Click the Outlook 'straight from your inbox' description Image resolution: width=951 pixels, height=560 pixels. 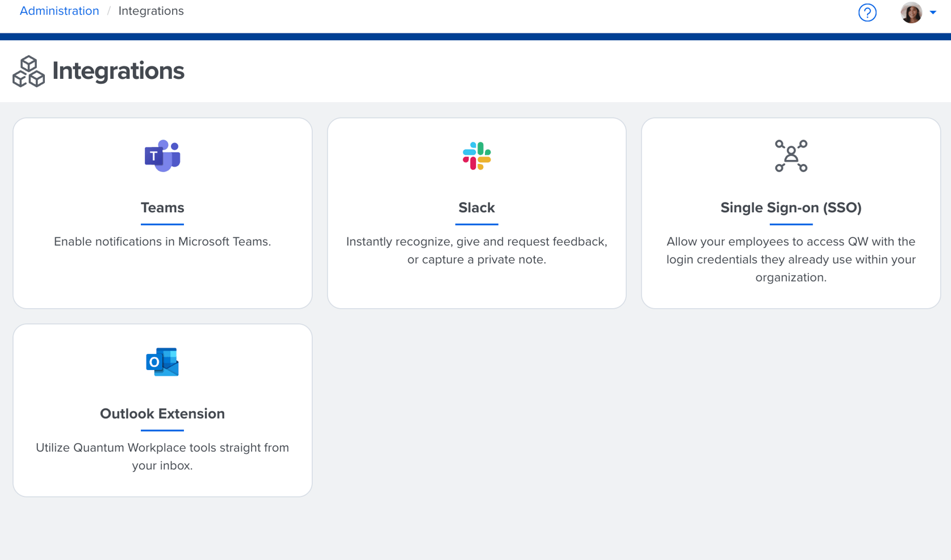coord(162,456)
